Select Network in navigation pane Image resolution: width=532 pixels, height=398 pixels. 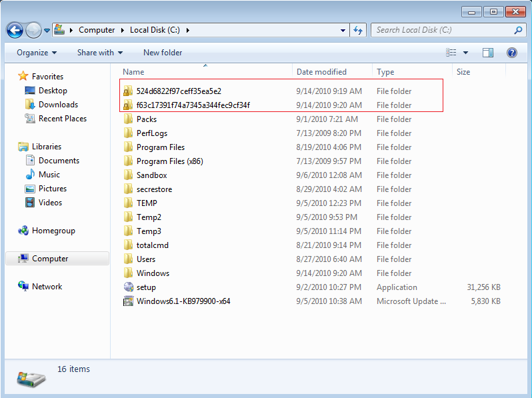[x=47, y=287]
